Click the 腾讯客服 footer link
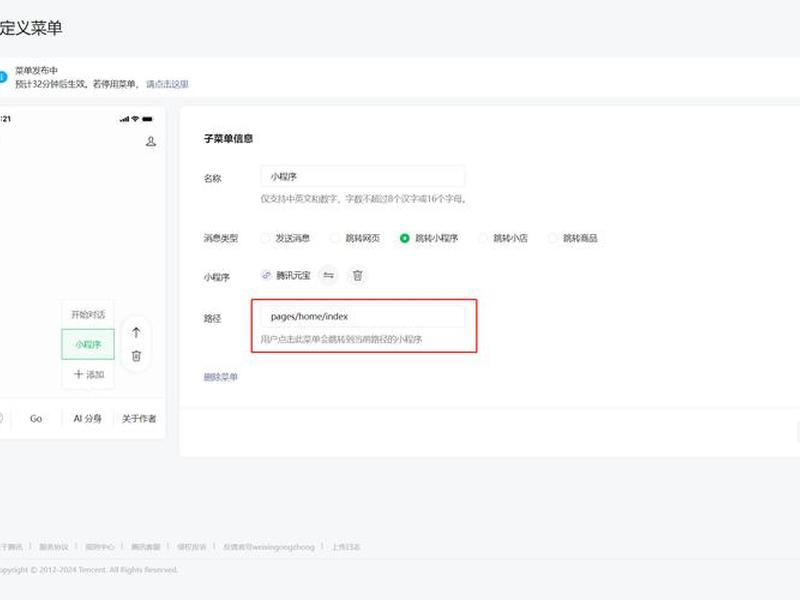This screenshot has height=600, width=800. pos(145,547)
